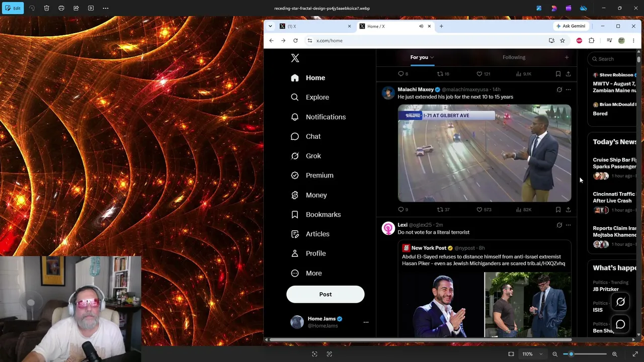Click the Chrome profile avatar

click(621, 41)
